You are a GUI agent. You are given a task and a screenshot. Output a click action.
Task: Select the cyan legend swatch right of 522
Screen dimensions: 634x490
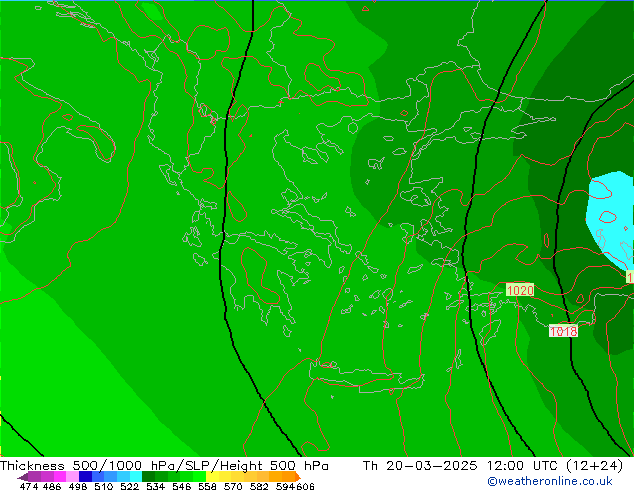(x=136, y=477)
